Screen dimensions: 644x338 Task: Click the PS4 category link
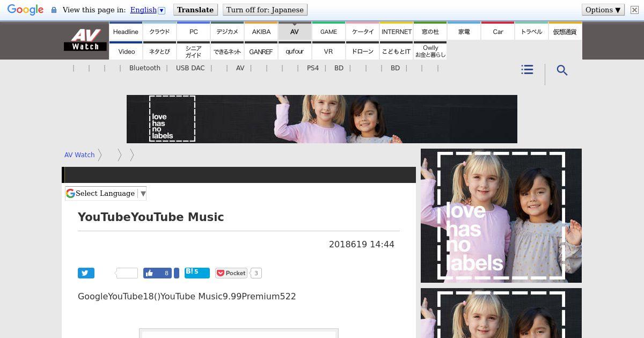coord(313,68)
